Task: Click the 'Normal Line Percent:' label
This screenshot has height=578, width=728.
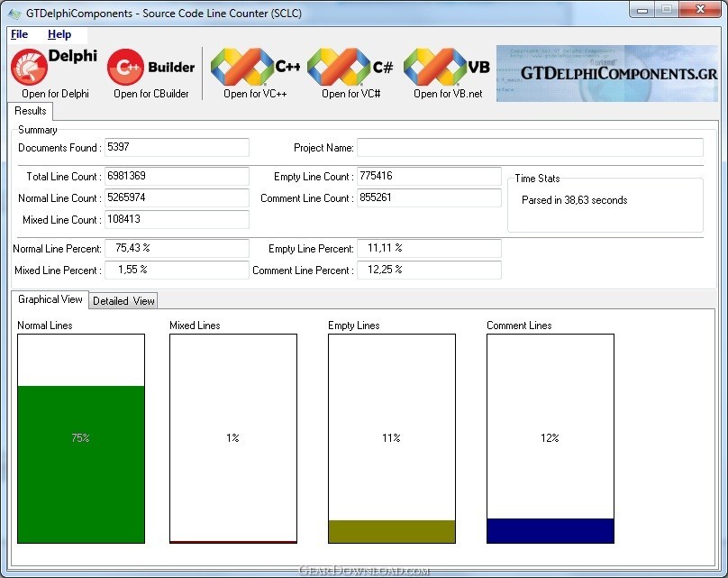Action: tap(57, 249)
